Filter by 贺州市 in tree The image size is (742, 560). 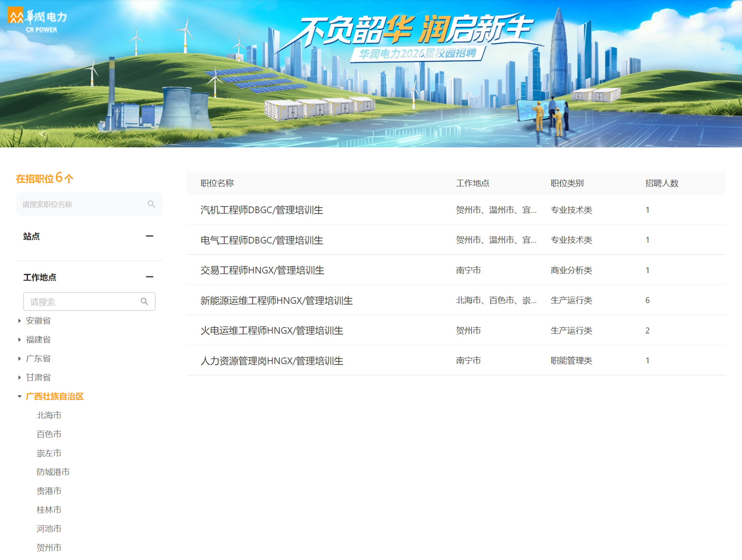(49, 548)
